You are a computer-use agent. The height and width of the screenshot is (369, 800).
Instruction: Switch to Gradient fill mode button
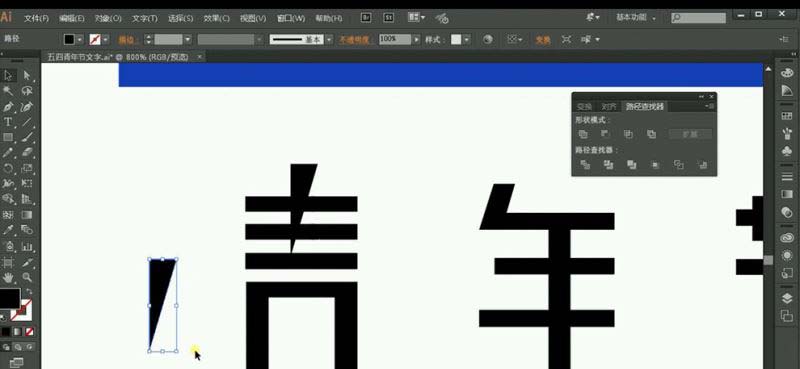pyautogui.click(x=17, y=332)
